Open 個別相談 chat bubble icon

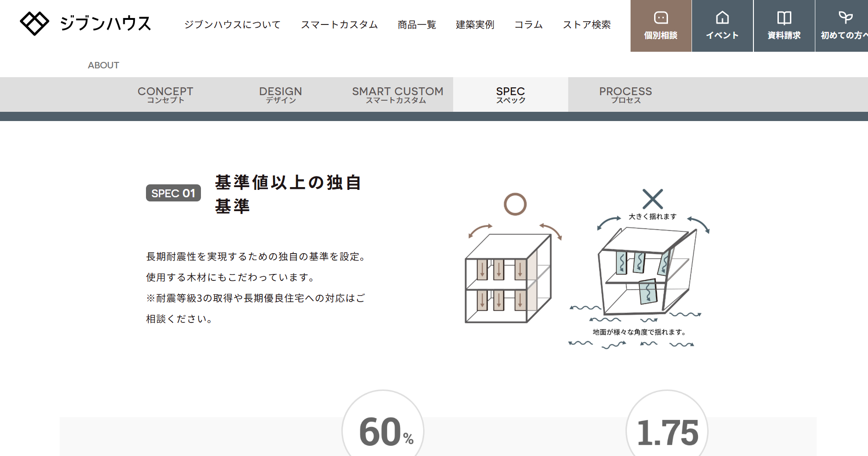661,18
